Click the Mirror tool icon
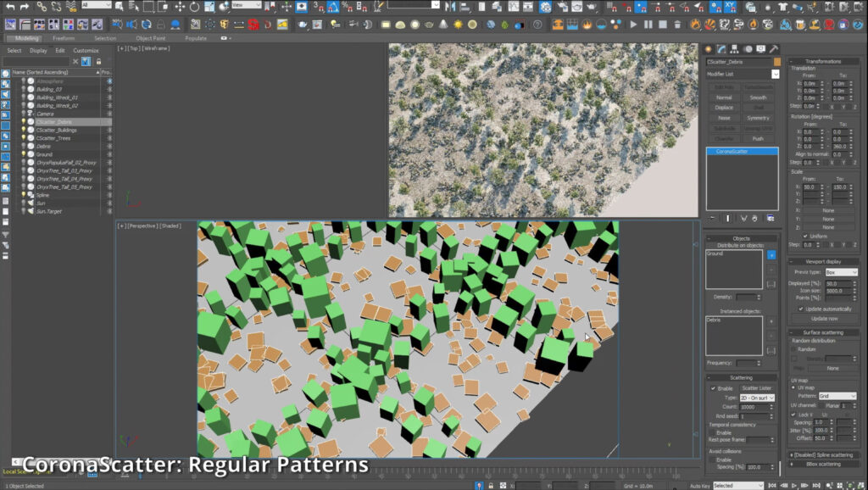The height and width of the screenshot is (490, 868). tap(451, 7)
